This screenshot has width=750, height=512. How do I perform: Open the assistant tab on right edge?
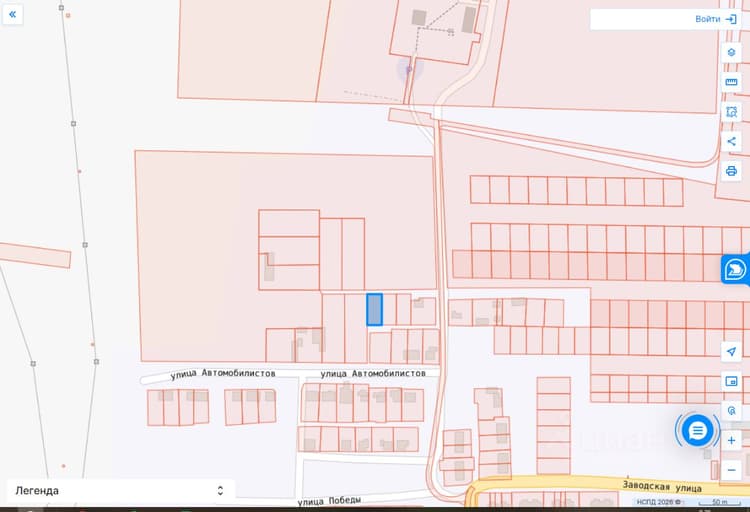pyautogui.click(x=736, y=269)
